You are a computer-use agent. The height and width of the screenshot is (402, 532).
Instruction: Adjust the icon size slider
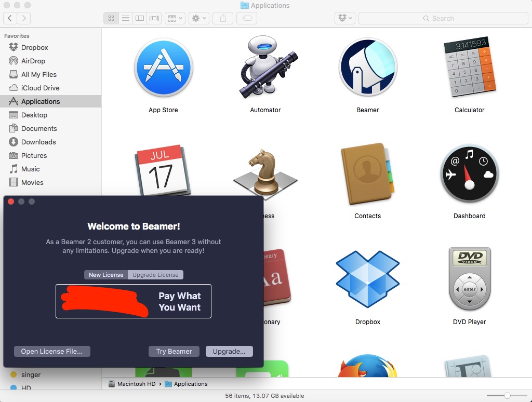507,396
